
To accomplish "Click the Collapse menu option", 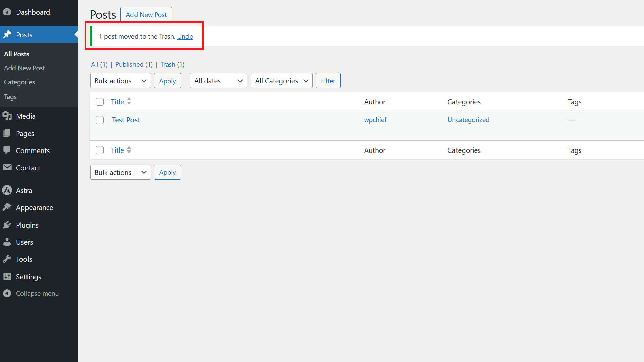I will pos(37,293).
